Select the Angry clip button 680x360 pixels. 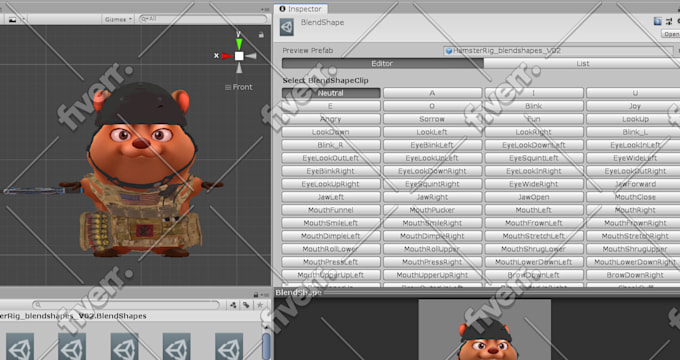(x=331, y=119)
